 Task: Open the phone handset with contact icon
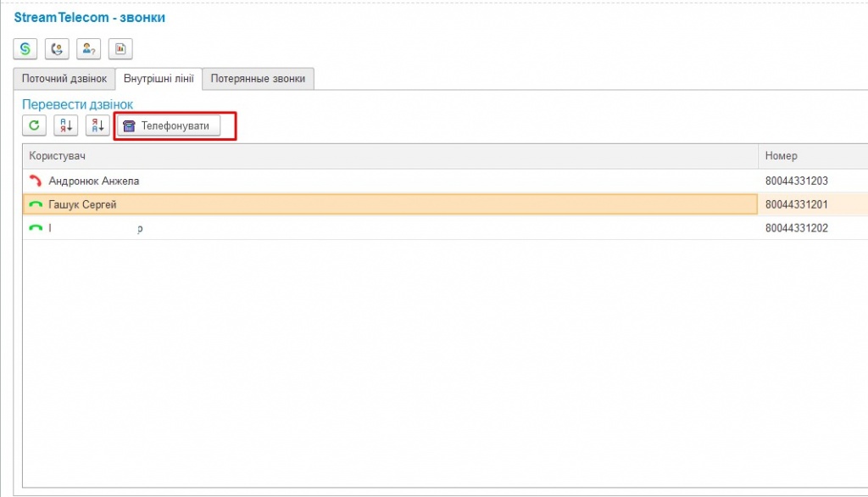pos(57,48)
